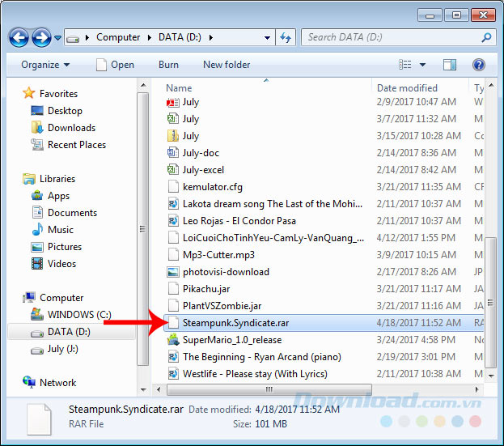This screenshot has height=446, width=504.
Task: Click the Search DATA (D:) input field
Action: 390,37
